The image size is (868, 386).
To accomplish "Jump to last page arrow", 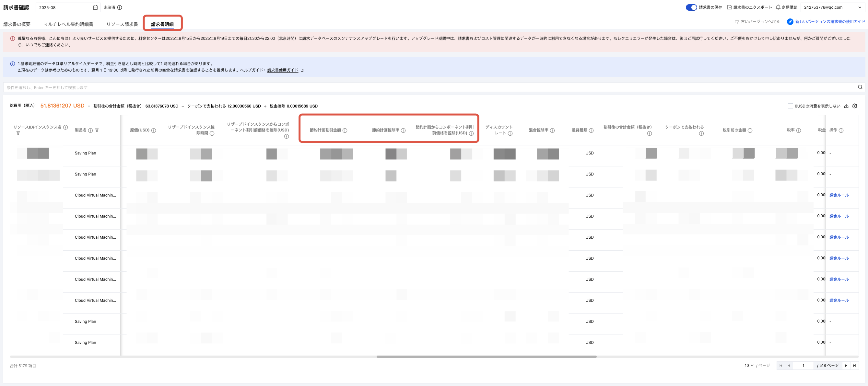I will (854, 366).
